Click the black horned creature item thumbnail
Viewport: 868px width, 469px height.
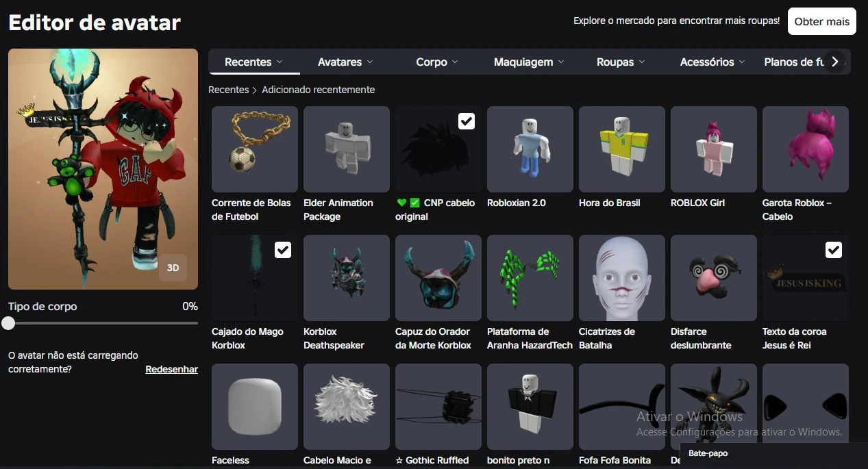coord(713,406)
